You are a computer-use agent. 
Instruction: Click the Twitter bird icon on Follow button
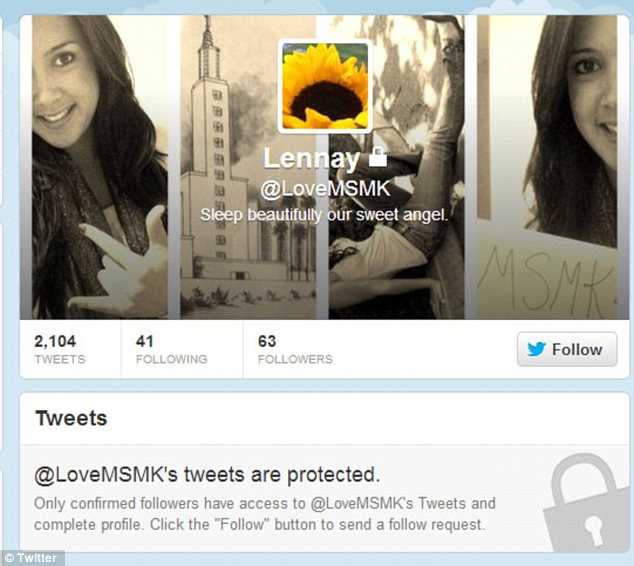[x=537, y=349]
